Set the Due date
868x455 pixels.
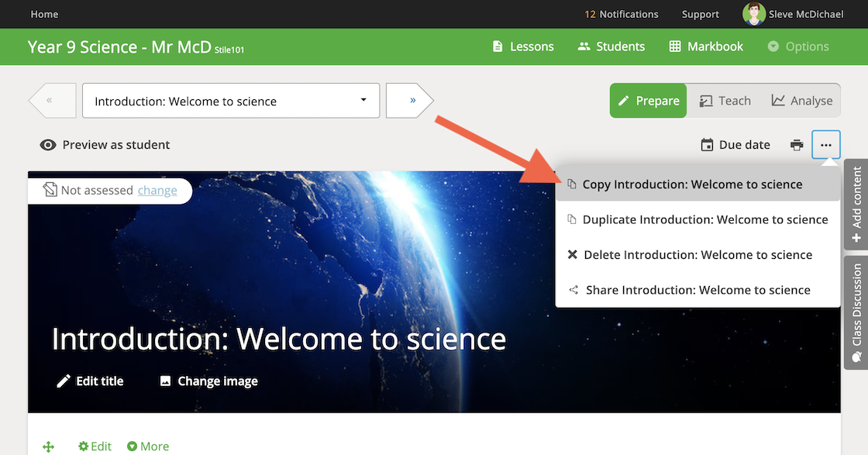pyautogui.click(x=735, y=145)
